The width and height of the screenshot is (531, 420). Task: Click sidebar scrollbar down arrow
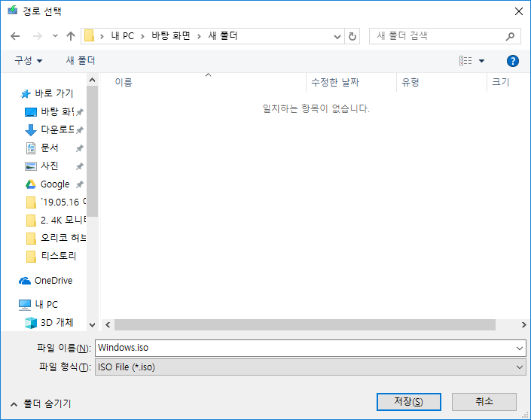coord(92,325)
